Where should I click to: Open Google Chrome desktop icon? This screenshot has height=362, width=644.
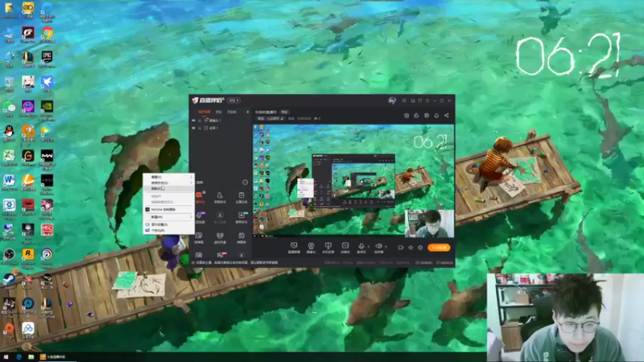(x=47, y=35)
